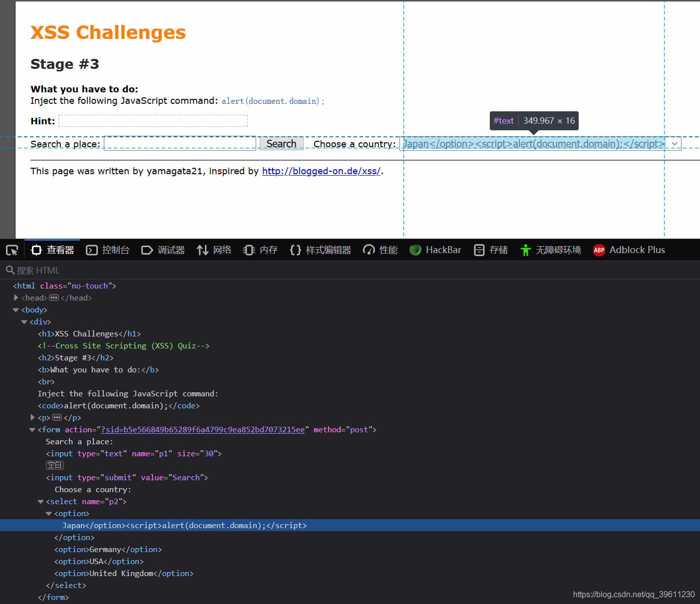The height and width of the screenshot is (604, 700).
Task: Click the form action sid link
Action: [x=203, y=430]
